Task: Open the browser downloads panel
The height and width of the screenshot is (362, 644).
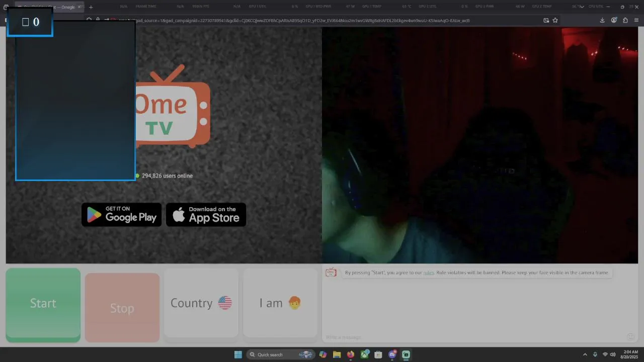Action: (x=602, y=21)
